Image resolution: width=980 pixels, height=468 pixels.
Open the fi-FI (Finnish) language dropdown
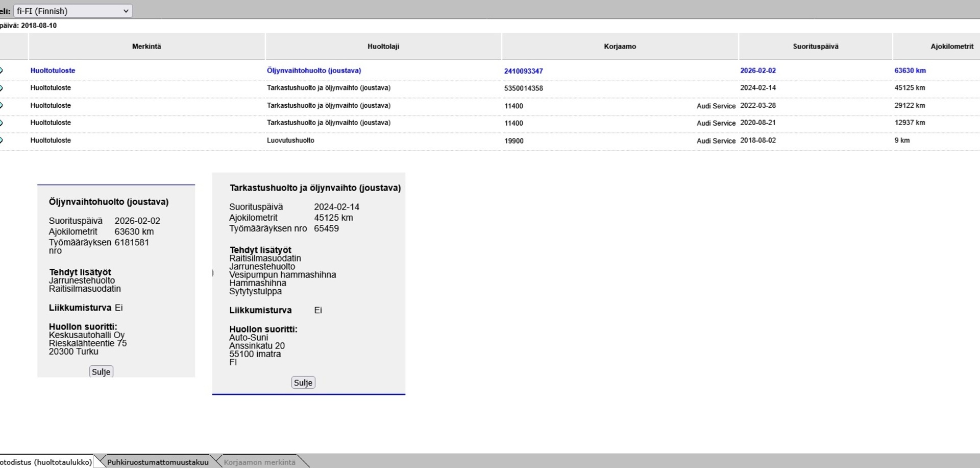[72, 11]
